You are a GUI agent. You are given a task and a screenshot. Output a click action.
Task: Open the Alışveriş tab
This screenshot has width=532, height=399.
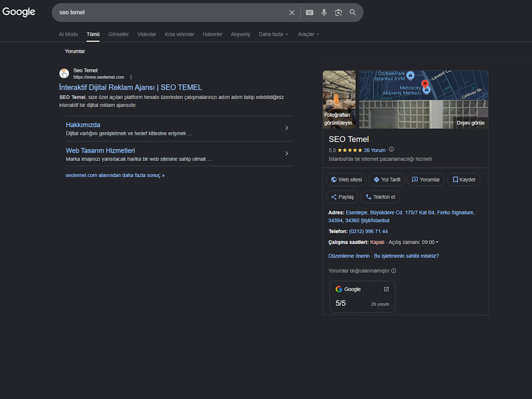point(240,34)
